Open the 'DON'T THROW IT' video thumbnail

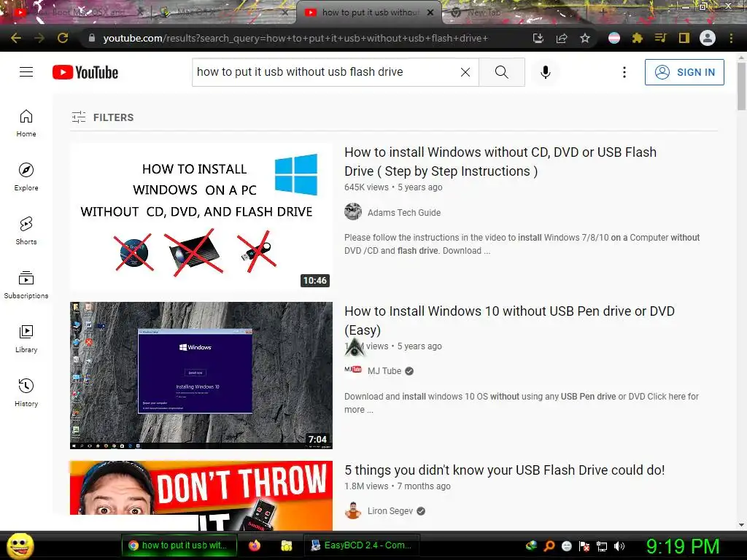click(201, 496)
